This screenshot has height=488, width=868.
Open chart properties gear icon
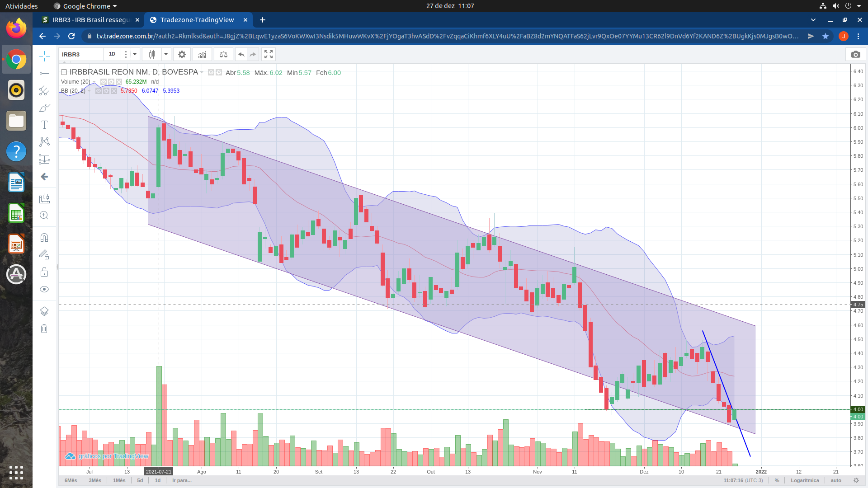point(182,54)
